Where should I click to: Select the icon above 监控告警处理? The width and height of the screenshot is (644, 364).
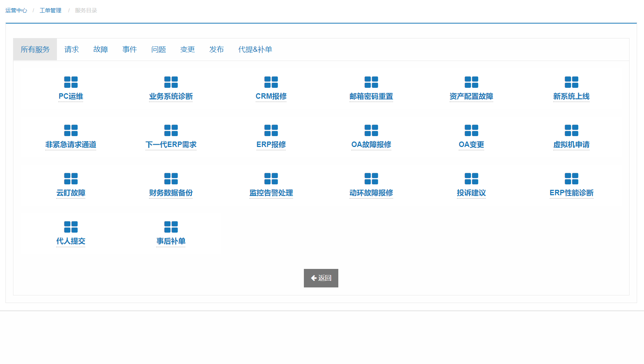271,179
